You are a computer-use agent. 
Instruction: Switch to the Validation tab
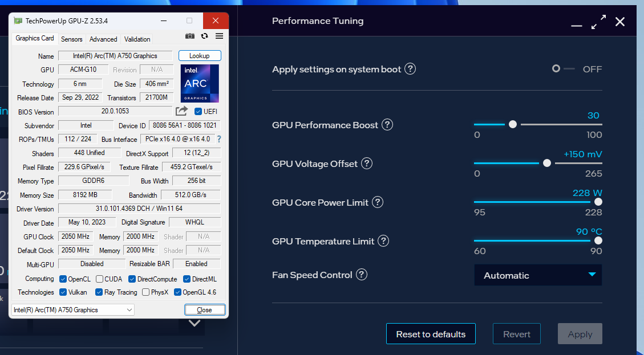click(x=137, y=39)
